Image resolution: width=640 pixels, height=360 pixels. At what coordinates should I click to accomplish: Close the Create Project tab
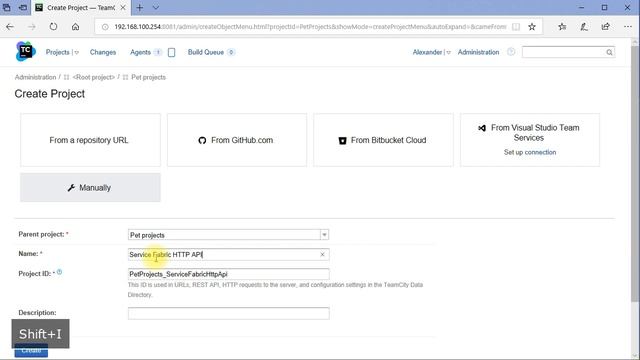click(122, 8)
